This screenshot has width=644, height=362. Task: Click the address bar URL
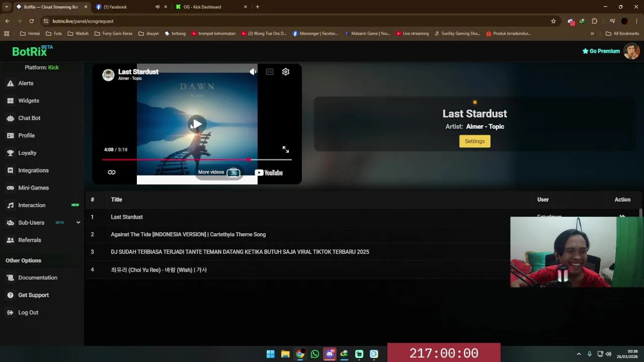pyautogui.click(x=83, y=21)
